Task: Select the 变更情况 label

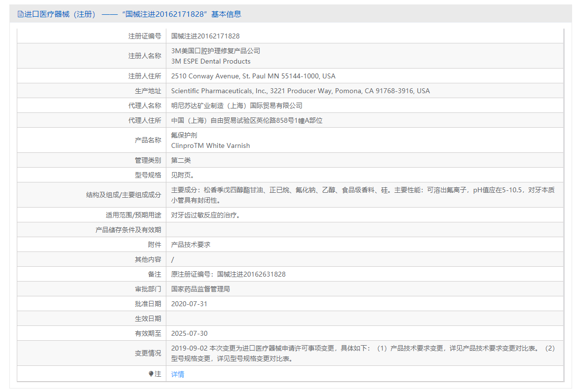Action: coord(148,353)
